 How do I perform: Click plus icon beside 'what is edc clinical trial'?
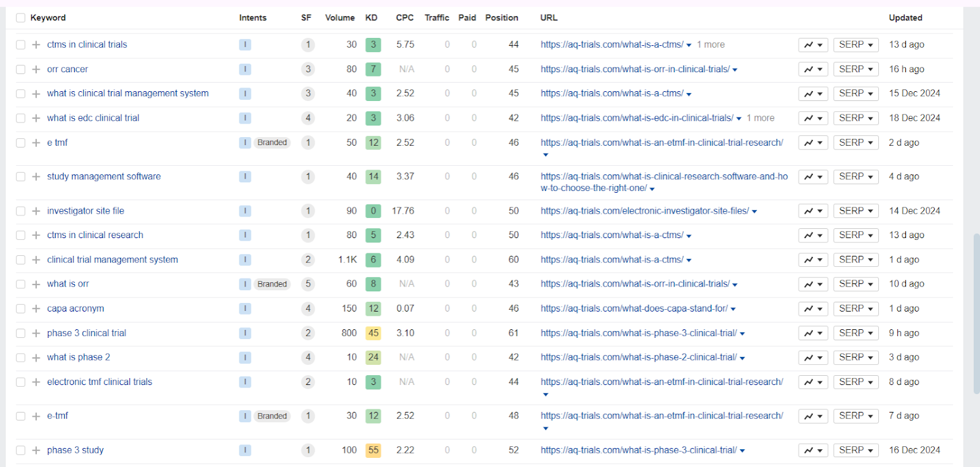(x=36, y=118)
